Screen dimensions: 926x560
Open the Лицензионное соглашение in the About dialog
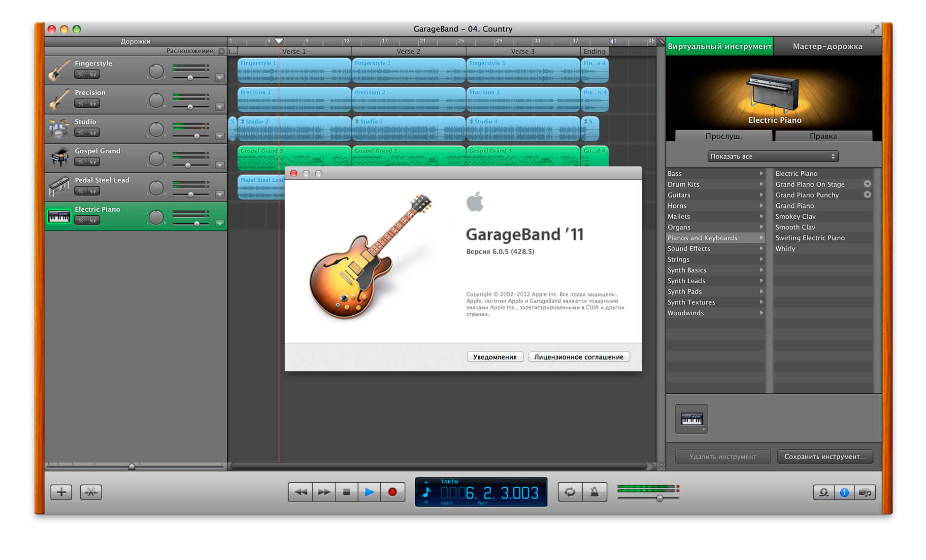pos(579,357)
